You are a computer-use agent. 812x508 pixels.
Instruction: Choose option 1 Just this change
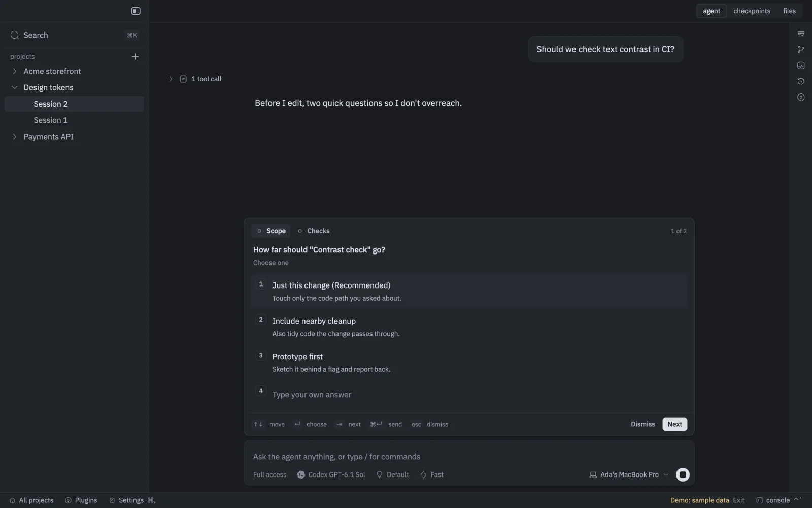469,291
